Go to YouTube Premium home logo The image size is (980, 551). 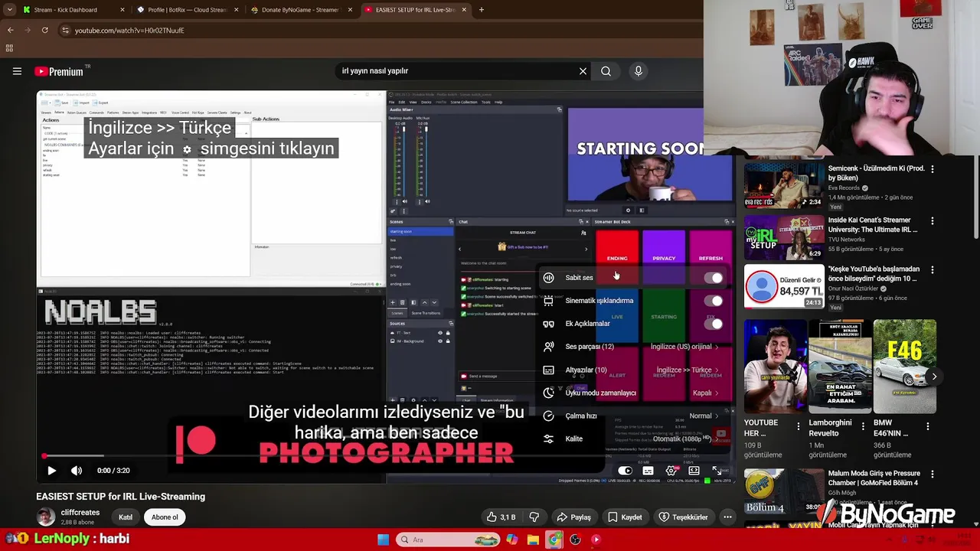tap(59, 71)
